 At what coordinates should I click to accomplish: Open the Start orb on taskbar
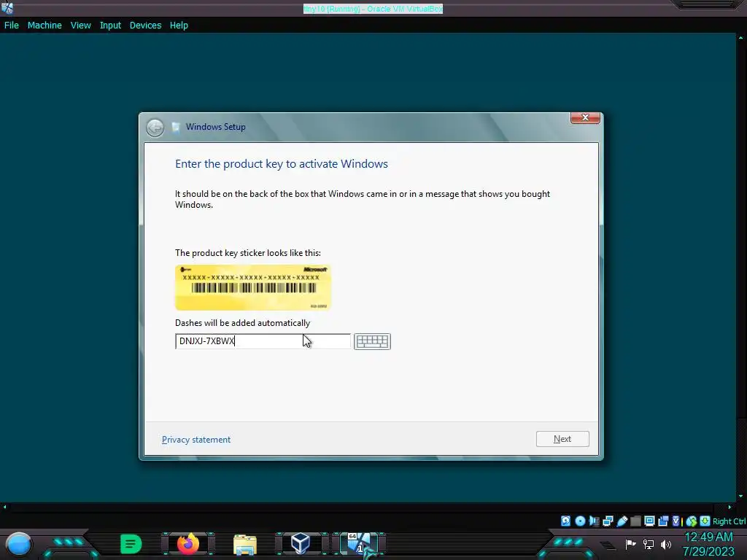(x=19, y=544)
